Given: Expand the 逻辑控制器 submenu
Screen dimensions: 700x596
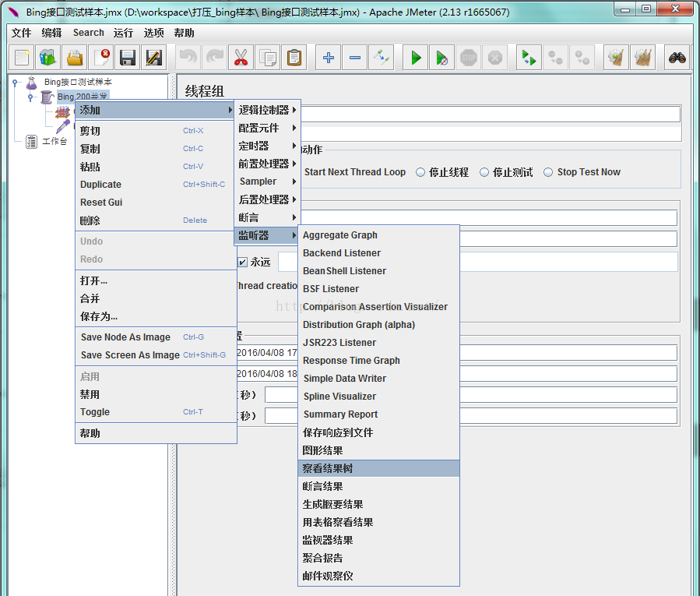Looking at the screenshot, I should click(x=267, y=110).
